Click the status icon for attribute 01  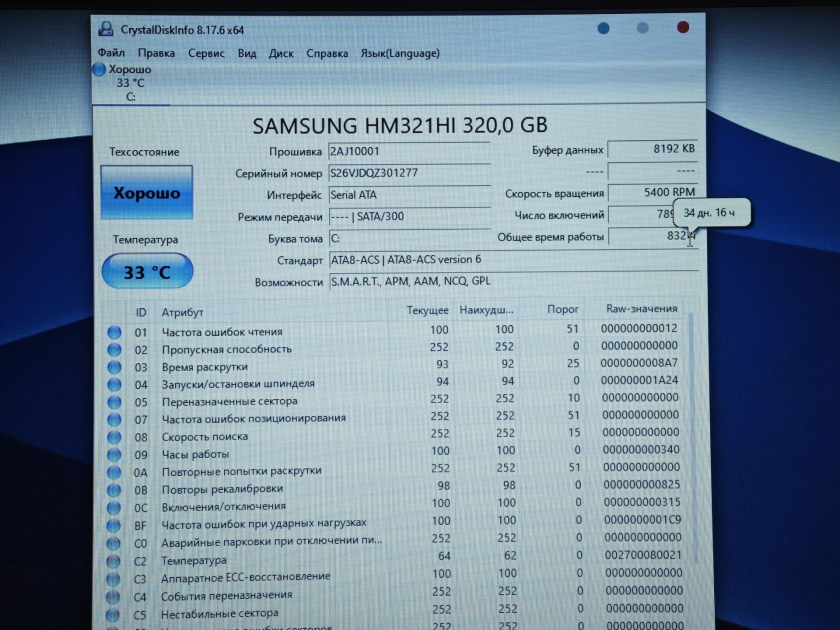pyautogui.click(x=114, y=332)
